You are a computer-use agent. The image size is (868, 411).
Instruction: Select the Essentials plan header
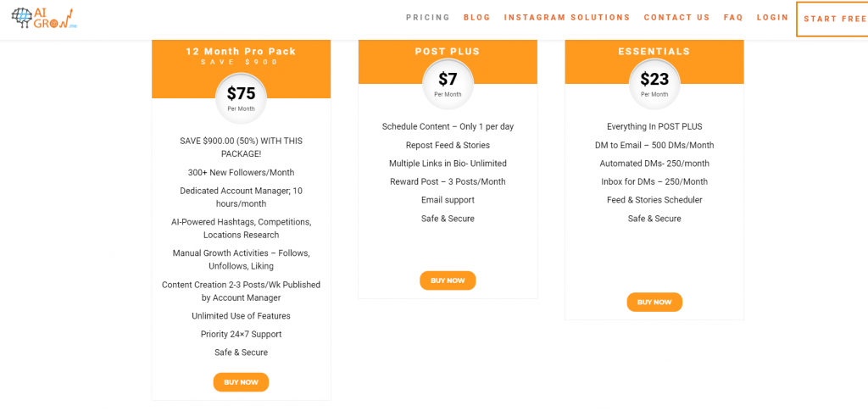click(654, 52)
